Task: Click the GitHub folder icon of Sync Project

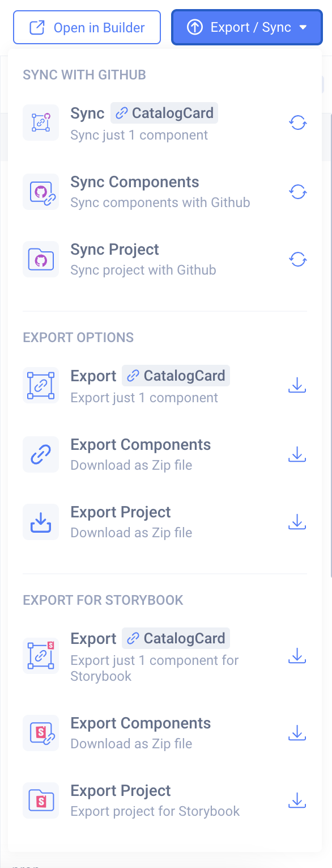Action: click(x=41, y=259)
